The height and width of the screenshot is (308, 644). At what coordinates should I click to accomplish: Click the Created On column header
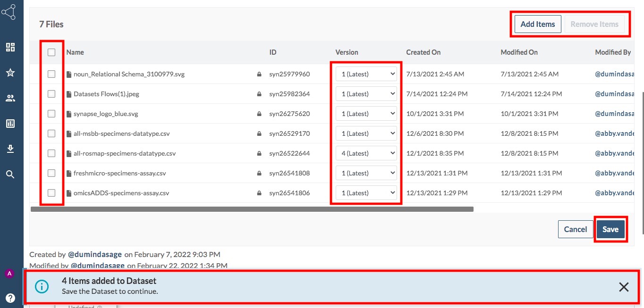click(x=423, y=52)
